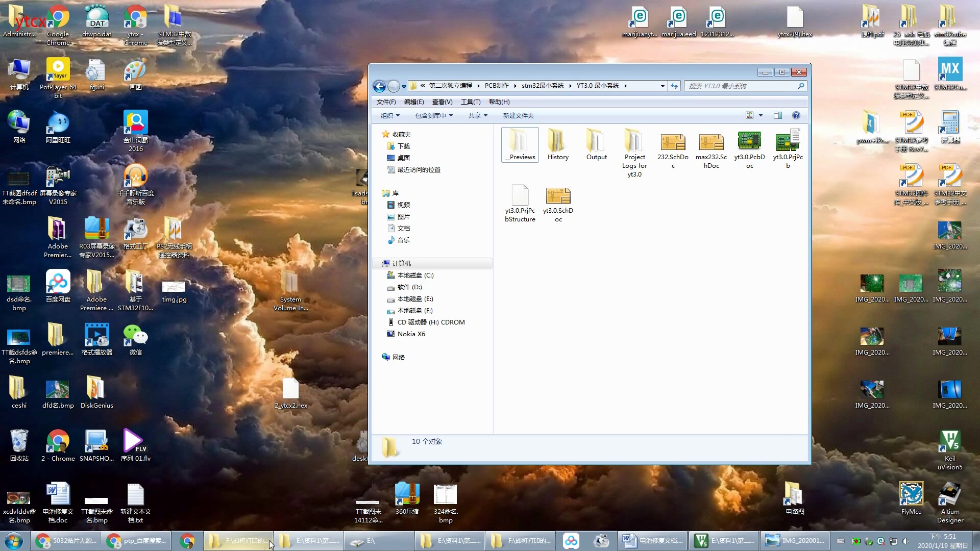
Task: Enable preview pane visibility toggle
Action: [777, 115]
